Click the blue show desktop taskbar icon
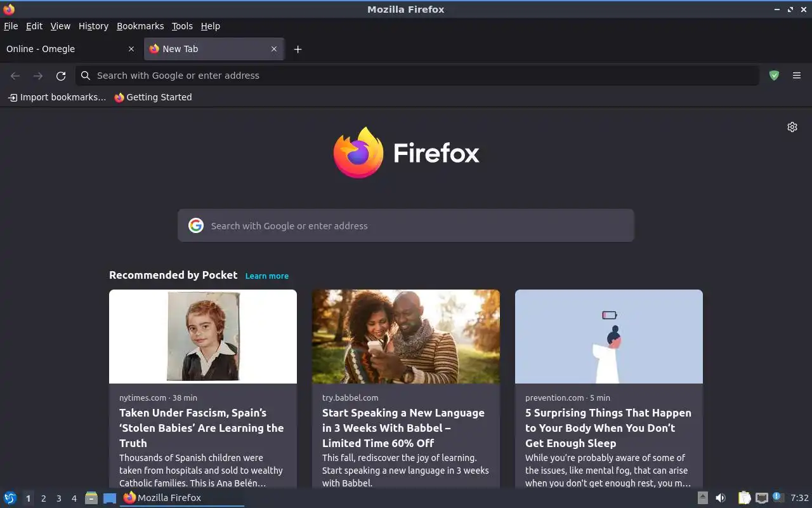Viewport: 812px width, 508px height. 110,498
